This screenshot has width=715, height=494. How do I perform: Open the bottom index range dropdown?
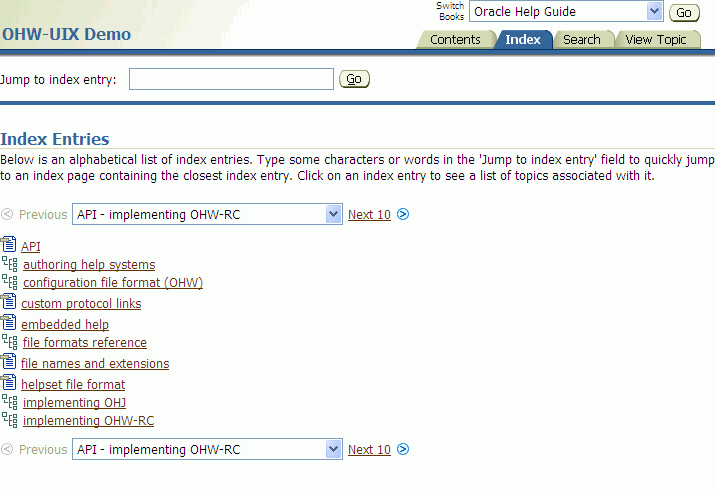point(207,449)
